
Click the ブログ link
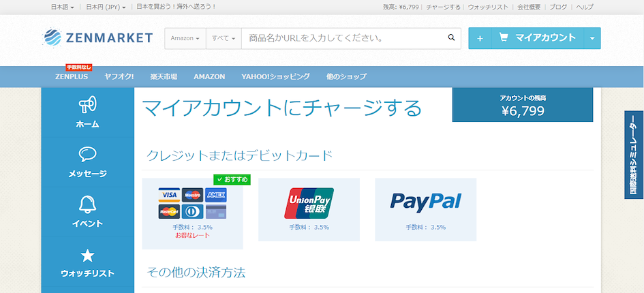[x=558, y=7]
